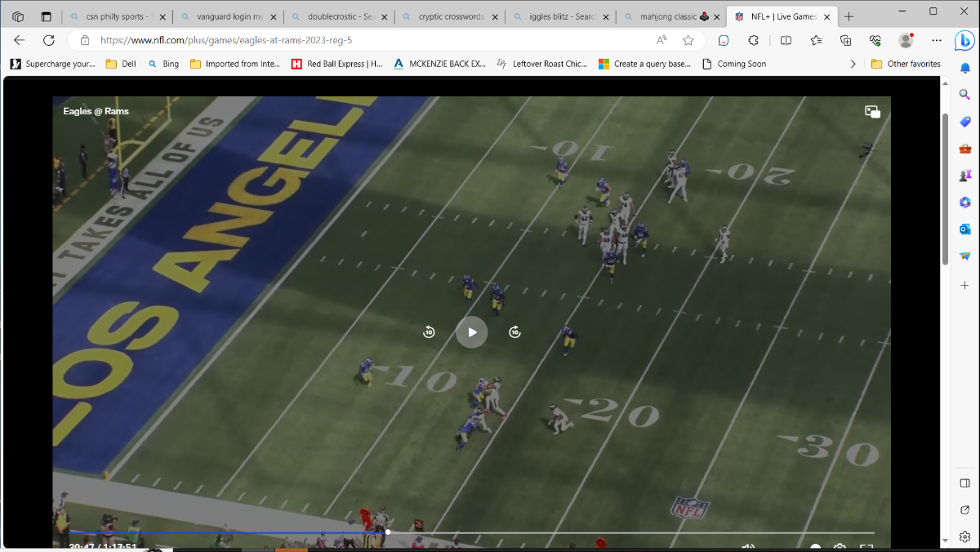Toggle split screen view
Screen dimensions: 980x552
coord(786,40)
